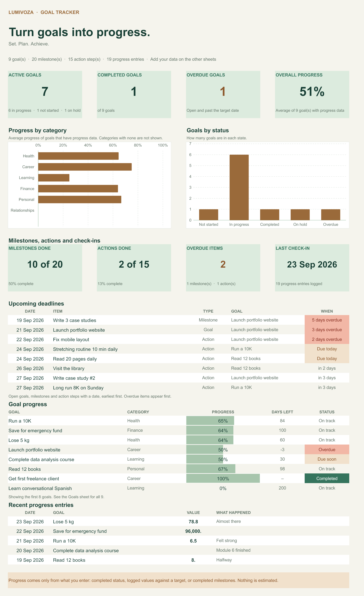Image resolution: width=364 pixels, height=596 pixels.
Task: Click the Overdue Goals count
Action: [223, 92]
